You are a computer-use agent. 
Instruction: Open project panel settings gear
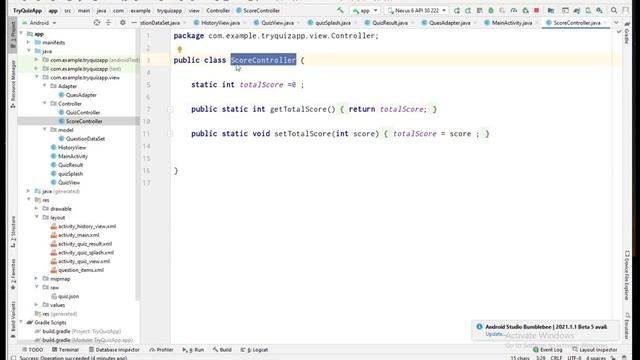[122, 23]
